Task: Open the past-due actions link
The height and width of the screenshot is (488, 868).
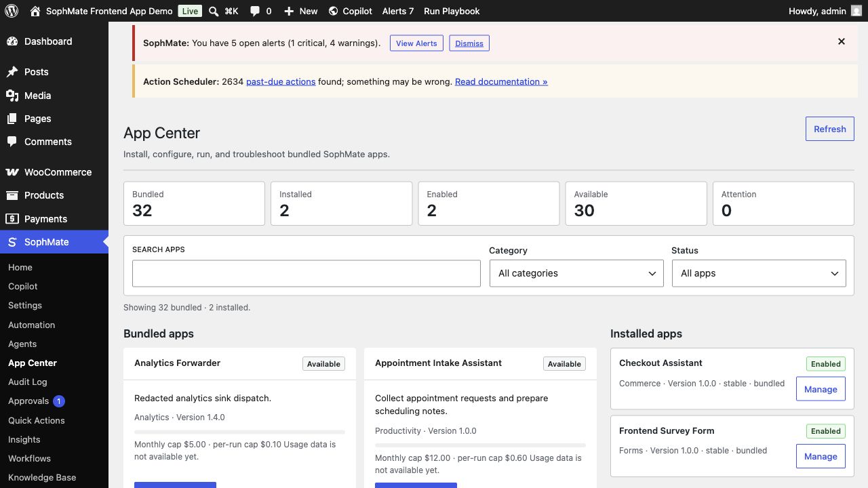Action: [281, 81]
